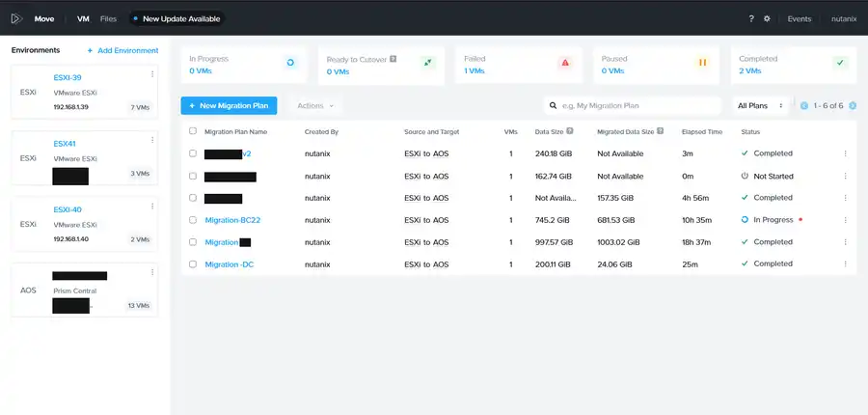The height and width of the screenshot is (415, 868).
Task: Open row menu for 240.18 GiB plan
Action: point(845,153)
